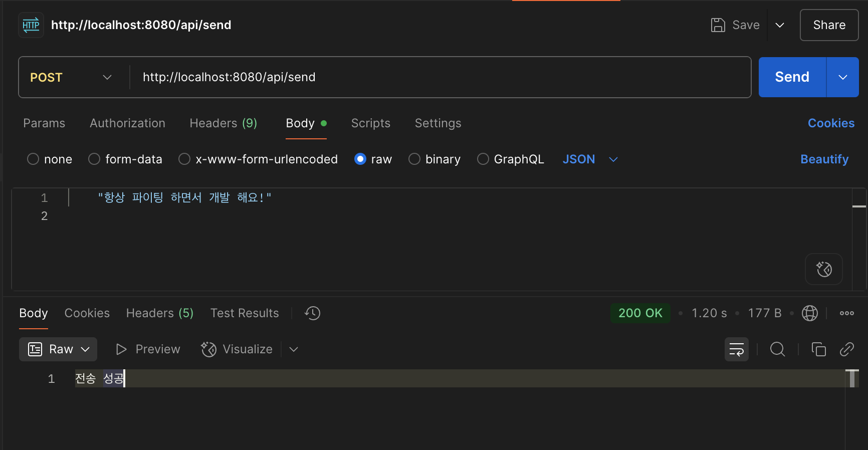Switch to the Authorization tab
Screen dimensions: 868x450
127,123
